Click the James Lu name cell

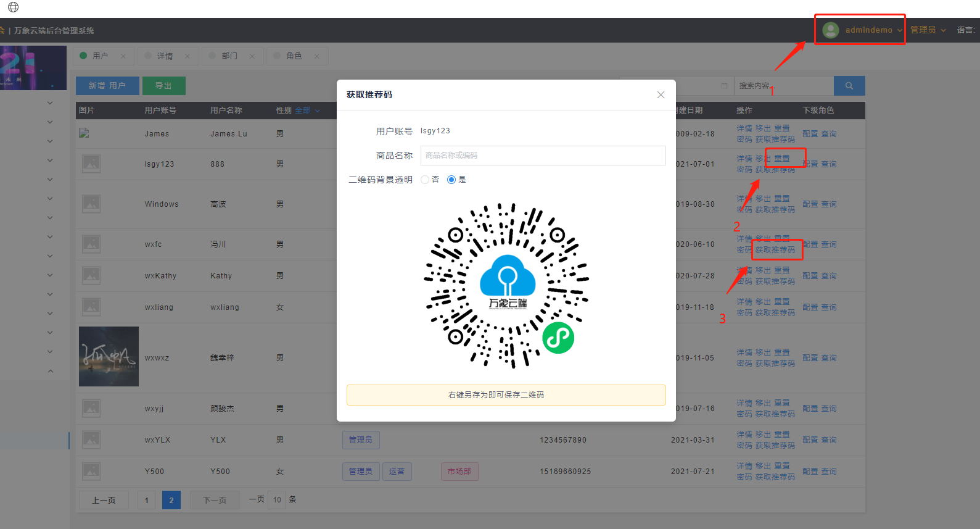click(x=229, y=134)
